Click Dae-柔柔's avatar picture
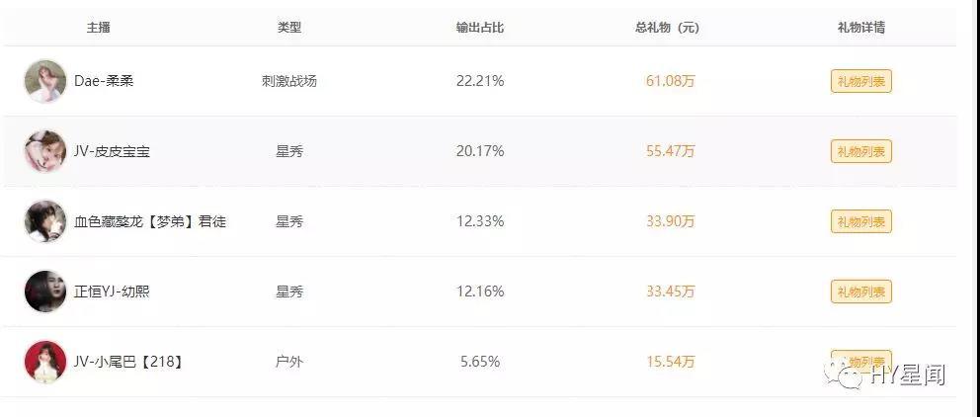This screenshot has width=980, height=417. [x=44, y=81]
